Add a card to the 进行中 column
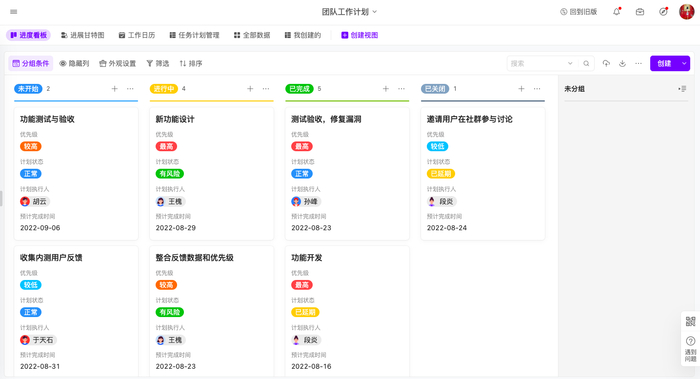700x379 pixels. (250, 89)
